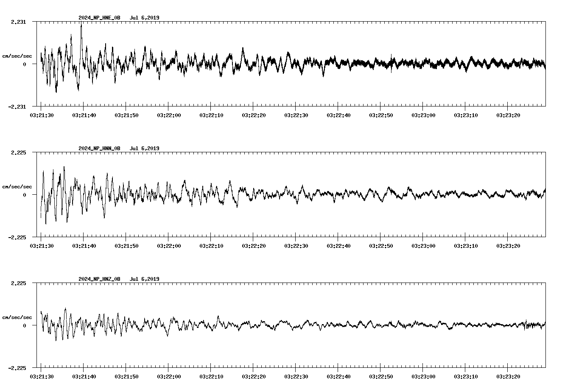Click the zero amplitude label on HNZ plot
Screen dimensions: 576x392
[25, 326]
